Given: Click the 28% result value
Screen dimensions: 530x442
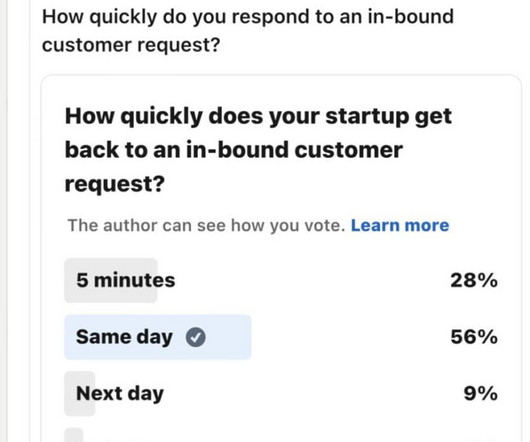Looking at the screenshot, I should [474, 280].
